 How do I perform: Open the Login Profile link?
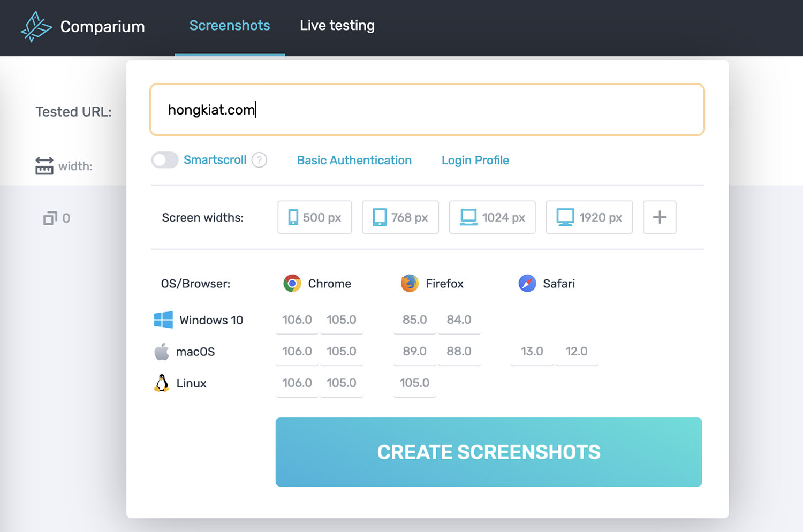[x=475, y=161]
